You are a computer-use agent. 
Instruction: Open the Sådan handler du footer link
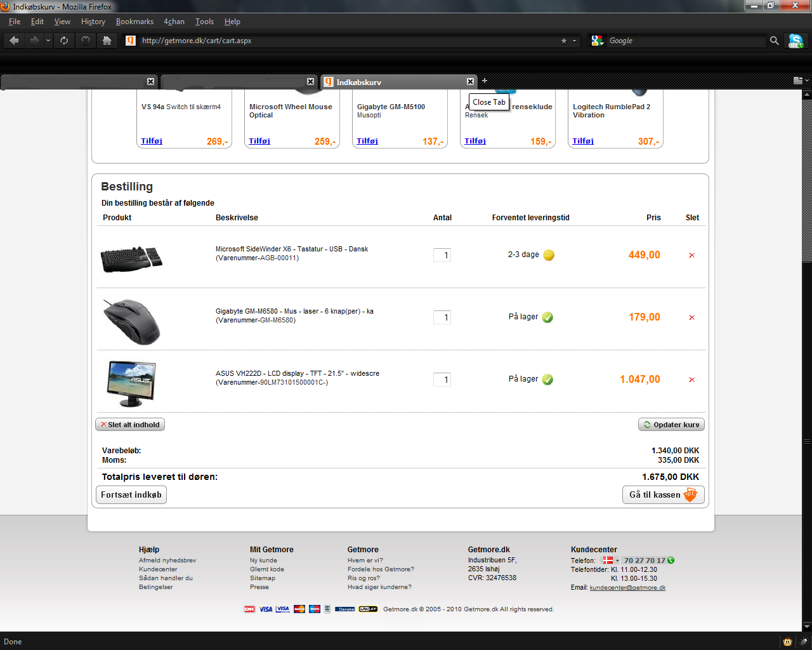(166, 578)
